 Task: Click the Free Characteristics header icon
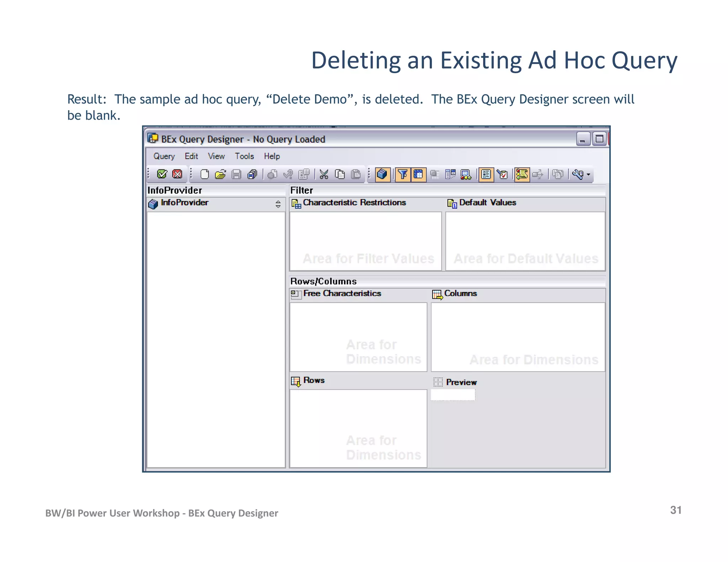pos(296,294)
